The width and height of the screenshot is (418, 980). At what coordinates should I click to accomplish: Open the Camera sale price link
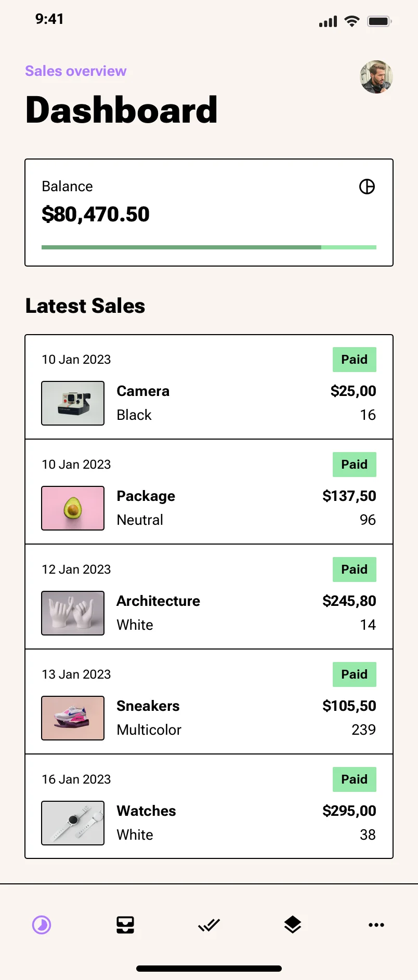tap(353, 391)
